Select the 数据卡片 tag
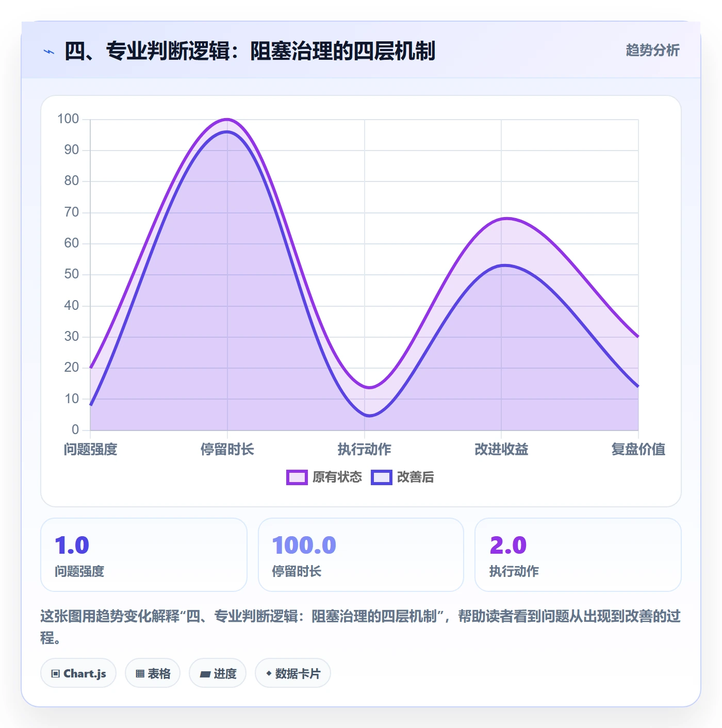Screen dimensions: 722x728 (293, 673)
